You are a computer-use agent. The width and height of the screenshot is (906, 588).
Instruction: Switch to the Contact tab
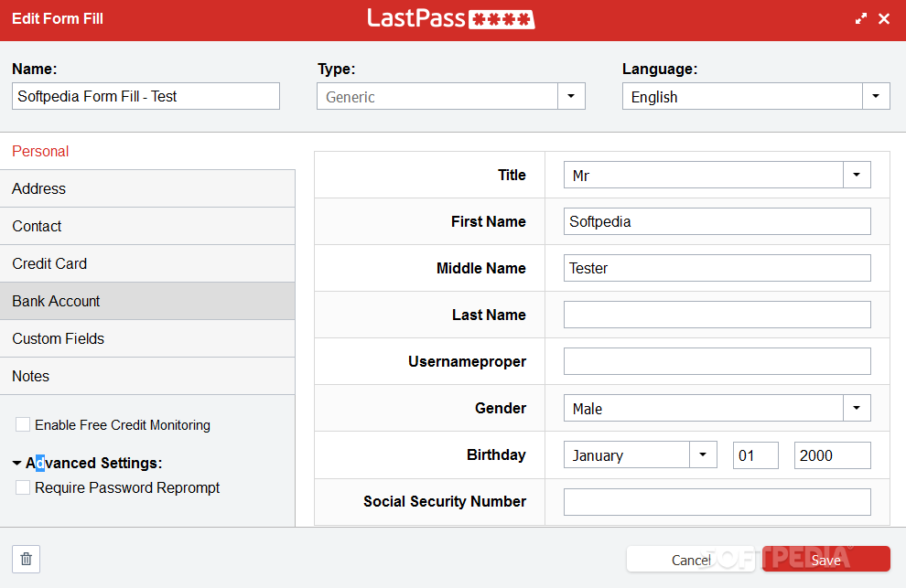click(x=147, y=227)
